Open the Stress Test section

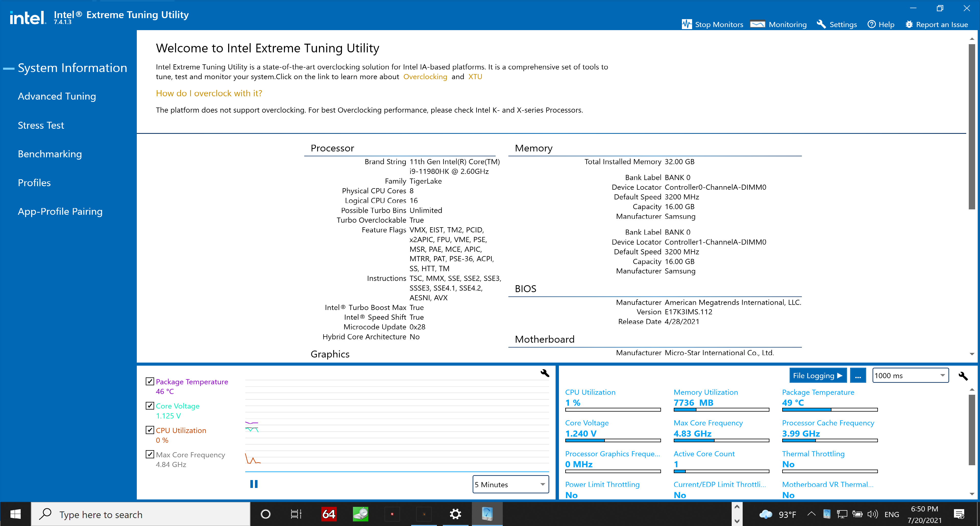[41, 125]
